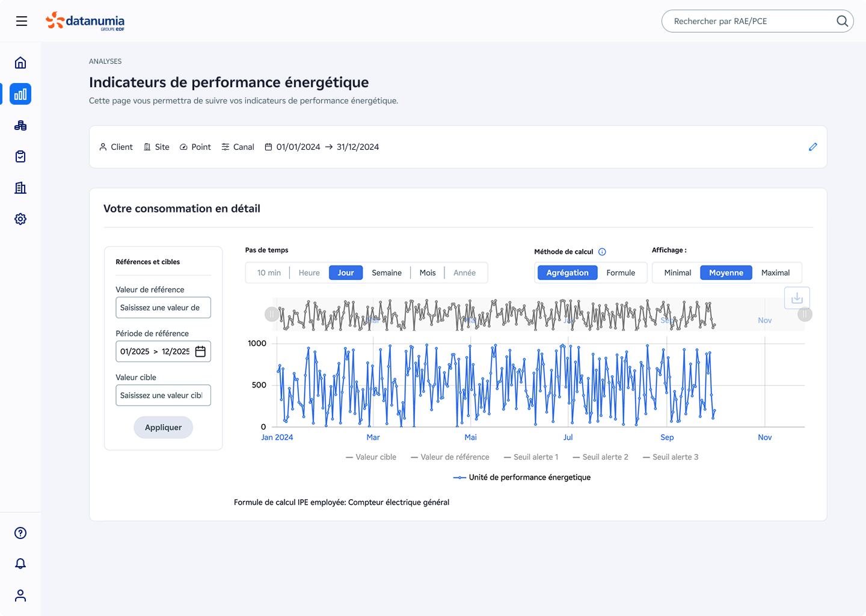Go to the Home sidebar icon
The height and width of the screenshot is (616, 866).
coord(20,63)
